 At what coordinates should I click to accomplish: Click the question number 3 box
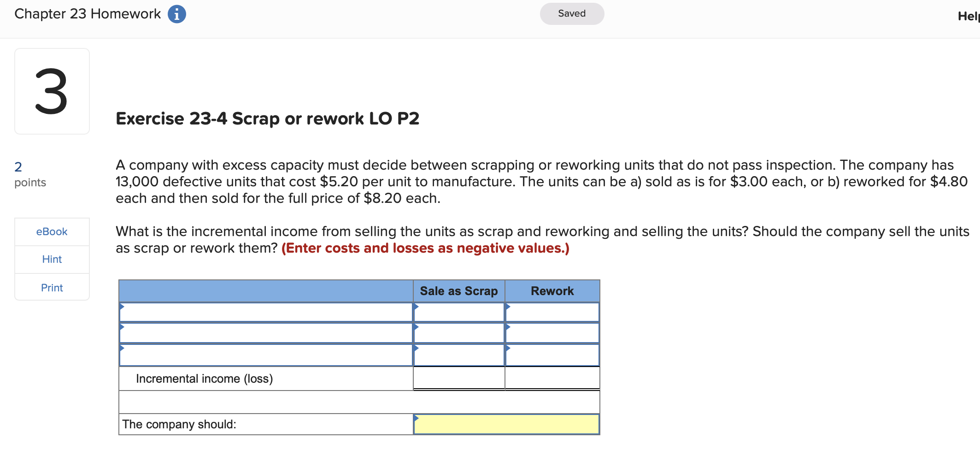(52, 91)
